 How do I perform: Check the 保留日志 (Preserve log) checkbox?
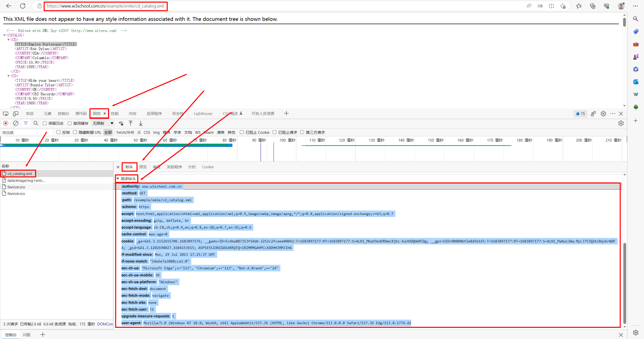click(45, 123)
